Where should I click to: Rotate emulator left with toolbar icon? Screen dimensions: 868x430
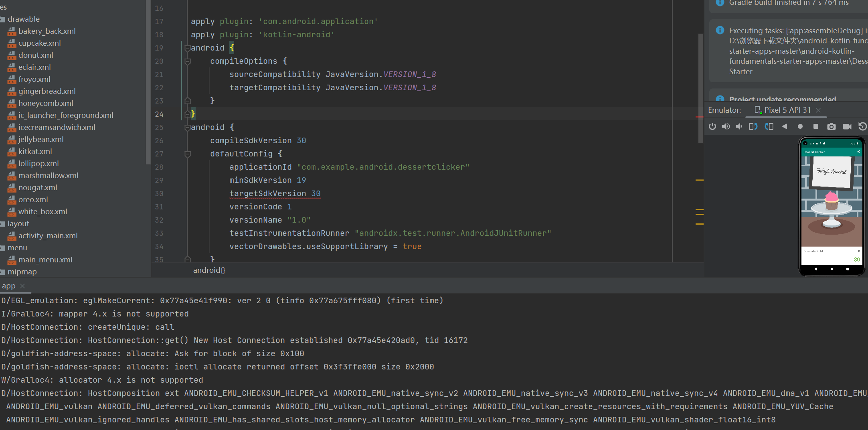click(753, 127)
